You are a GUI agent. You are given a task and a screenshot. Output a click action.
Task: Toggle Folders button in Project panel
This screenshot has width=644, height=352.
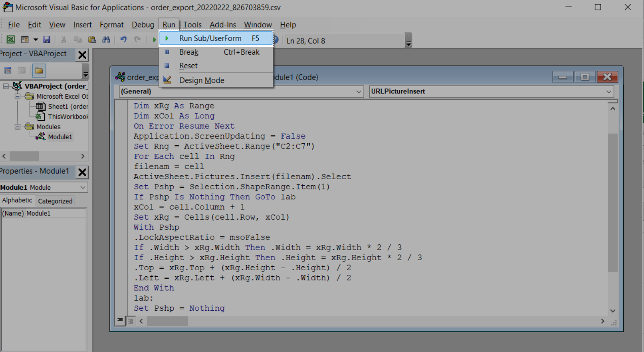[39, 70]
